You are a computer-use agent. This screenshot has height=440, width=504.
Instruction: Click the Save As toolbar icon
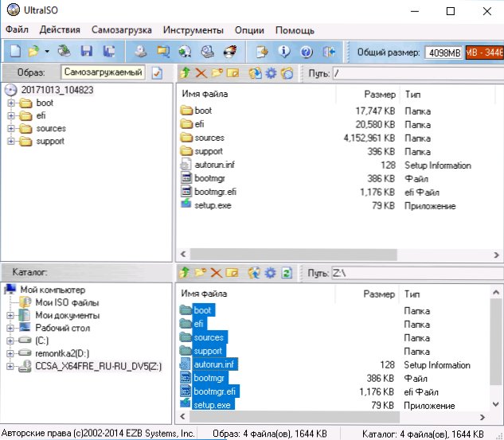[x=109, y=51]
